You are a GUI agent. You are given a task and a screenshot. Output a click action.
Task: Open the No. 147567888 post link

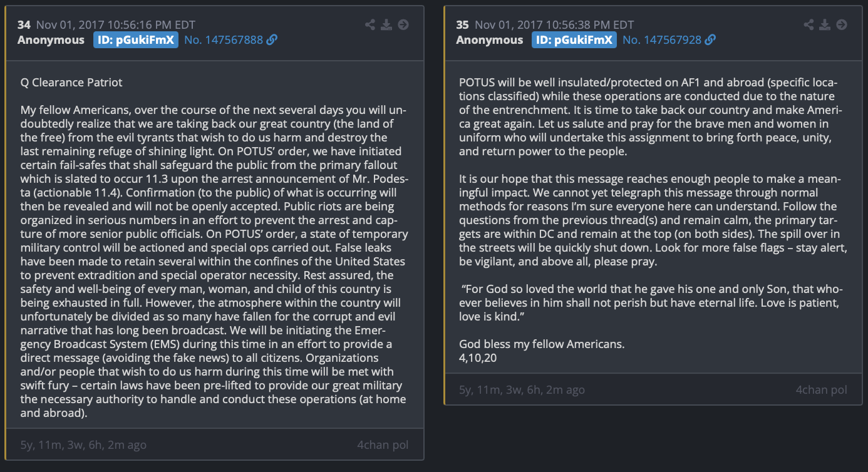point(224,40)
